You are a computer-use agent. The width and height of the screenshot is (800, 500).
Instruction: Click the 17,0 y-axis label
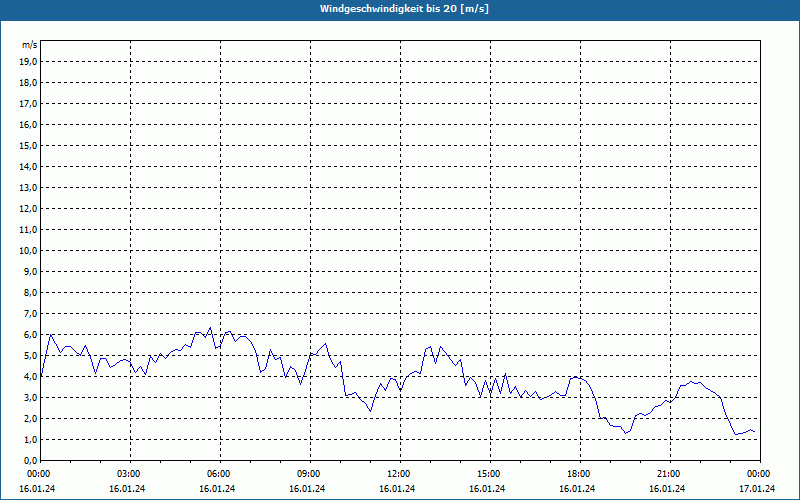coord(28,104)
